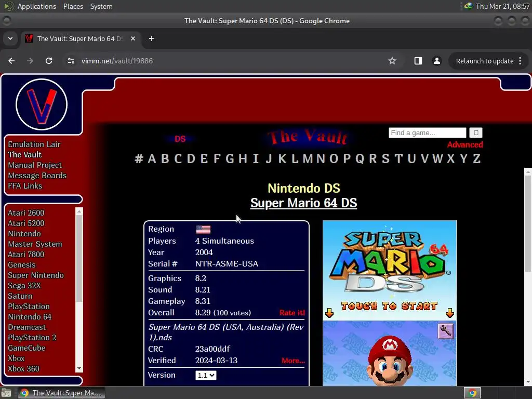The width and height of the screenshot is (532, 399).
Task: Browse games under the # index
Action: click(x=139, y=158)
